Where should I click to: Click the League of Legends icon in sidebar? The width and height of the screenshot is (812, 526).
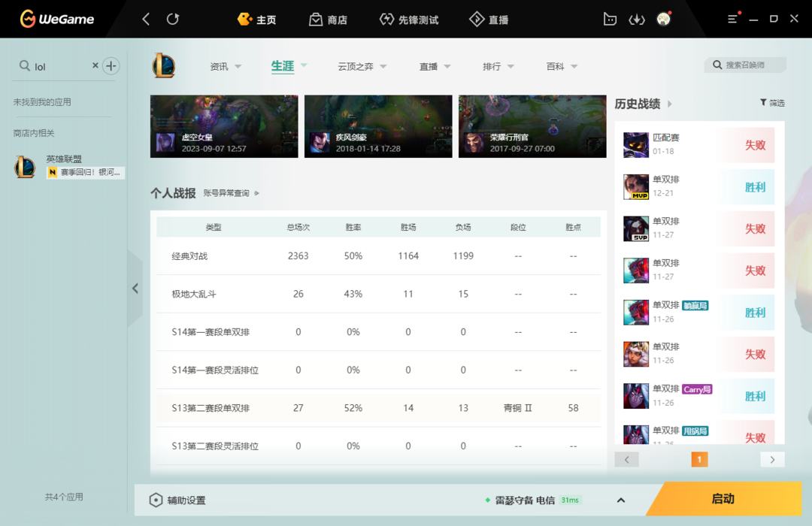click(x=24, y=167)
